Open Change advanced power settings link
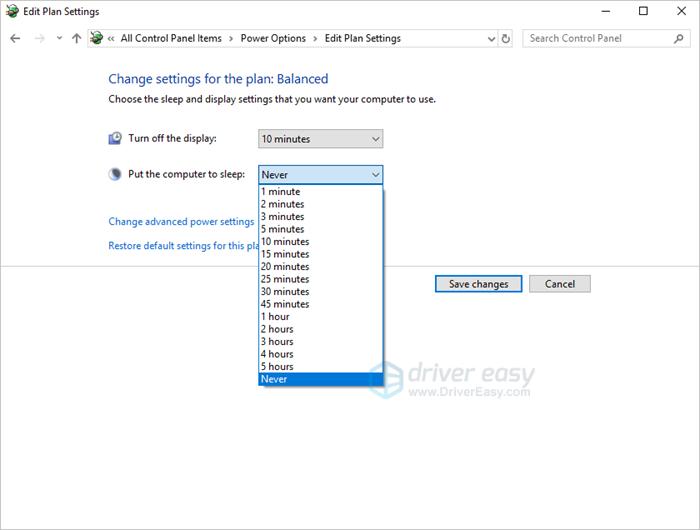The image size is (700, 530). point(181,221)
